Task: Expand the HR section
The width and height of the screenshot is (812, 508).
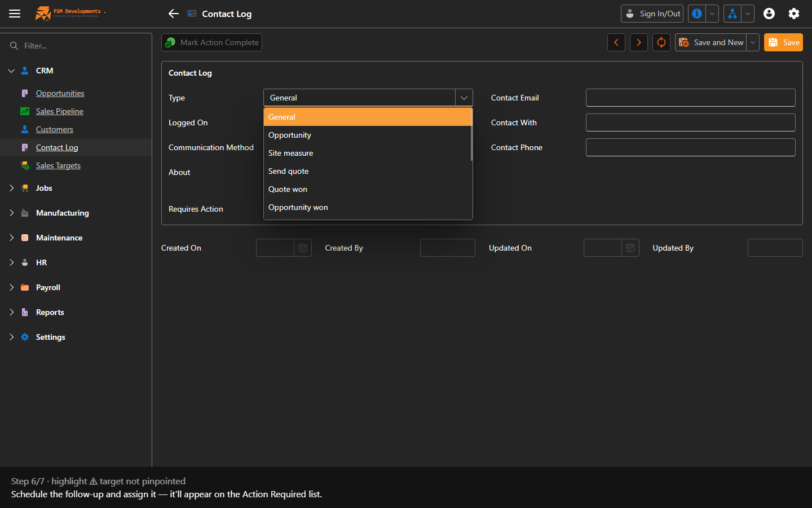Action: pos(11,262)
